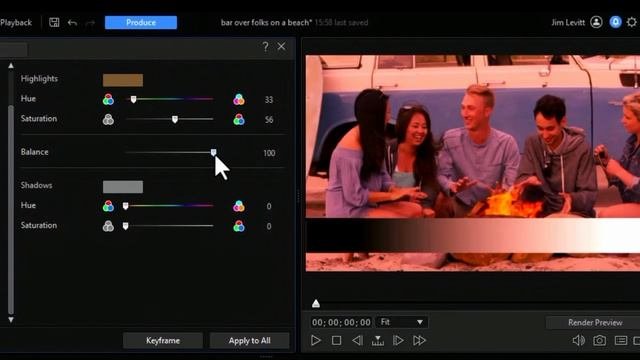Click the seek-by unit selector icon

(378, 340)
